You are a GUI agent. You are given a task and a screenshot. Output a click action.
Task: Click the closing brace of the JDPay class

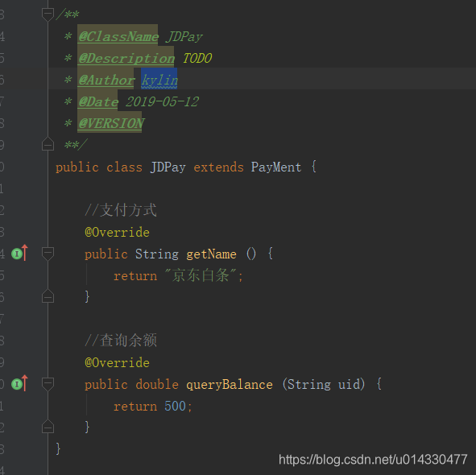pyautogui.click(x=58, y=448)
